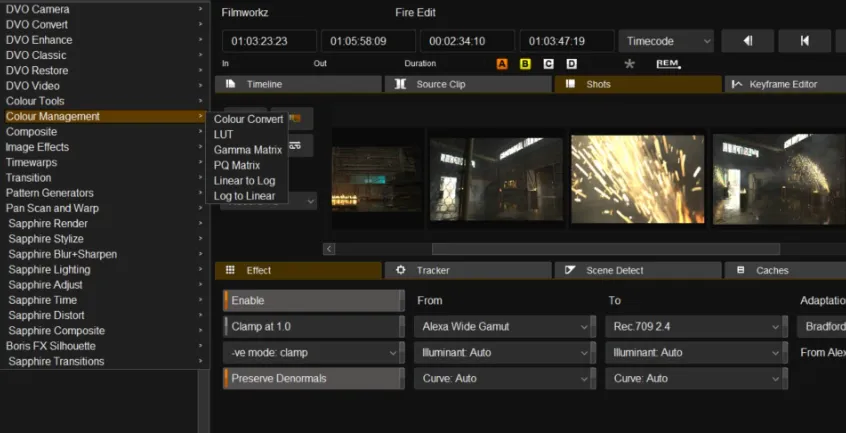
Task: Select the Shots tab
Action: click(638, 84)
